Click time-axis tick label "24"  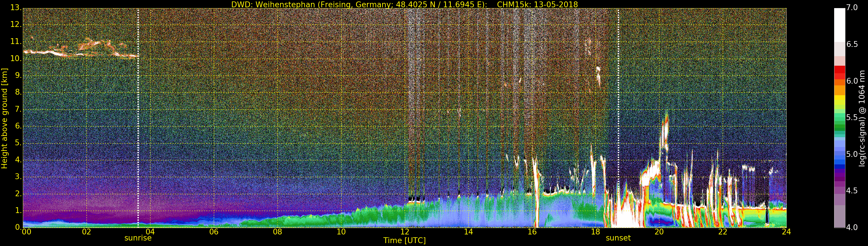[x=786, y=232]
